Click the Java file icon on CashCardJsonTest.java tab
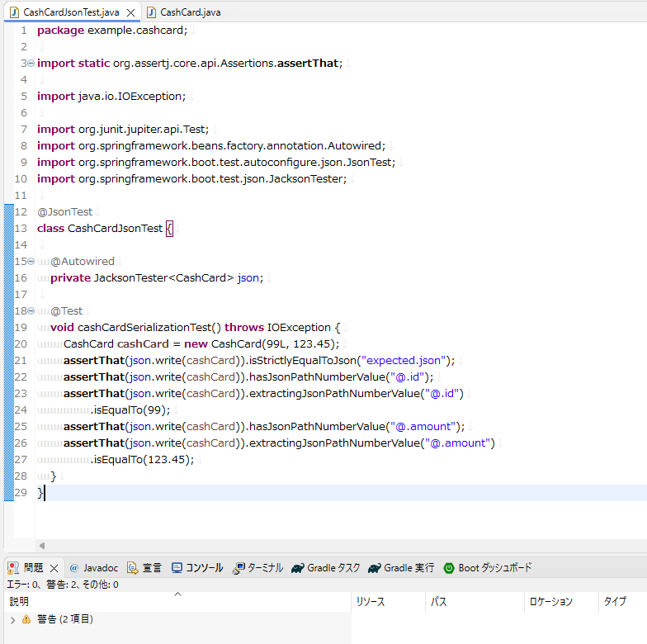The height and width of the screenshot is (644, 647). click(x=15, y=12)
